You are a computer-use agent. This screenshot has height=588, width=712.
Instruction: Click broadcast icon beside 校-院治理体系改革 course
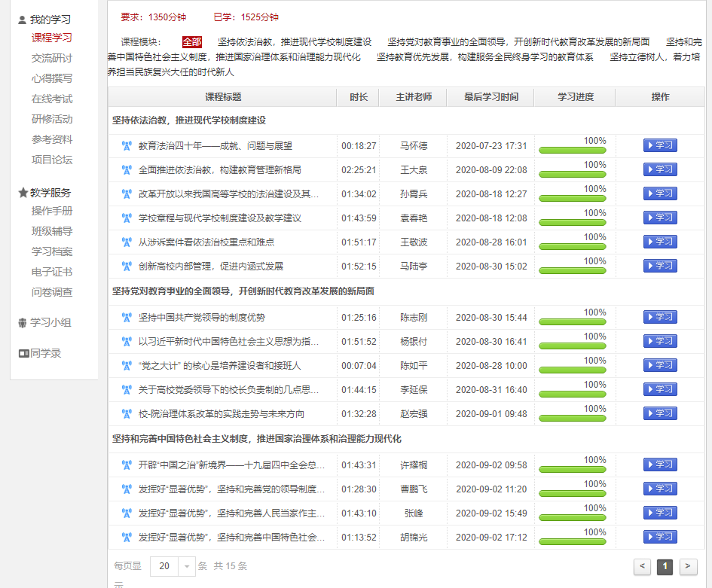(x=127, y=414)
